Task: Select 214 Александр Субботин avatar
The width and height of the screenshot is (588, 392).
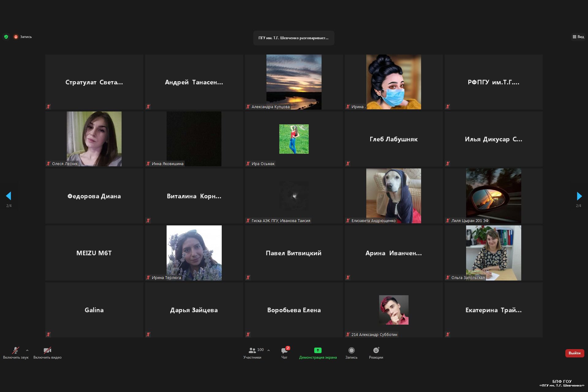Action: [394, 310]
